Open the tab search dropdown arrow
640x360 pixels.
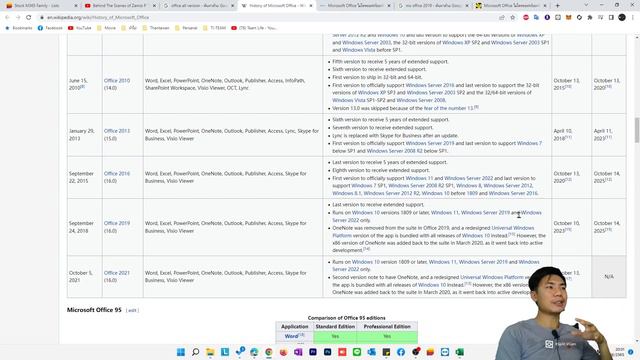pyautogui.click(x=587, y=5)
